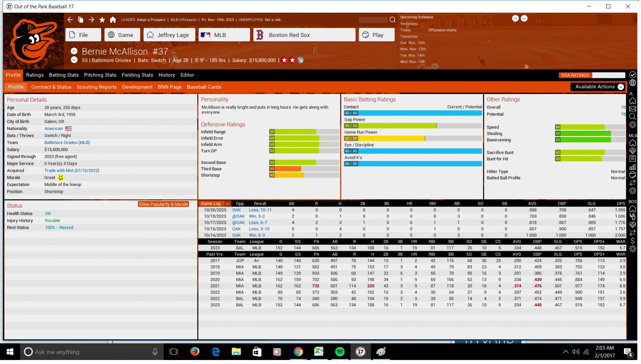Open the BOS settings gear icon
Screen dimensions: 641x364
(x=632, y=249)
